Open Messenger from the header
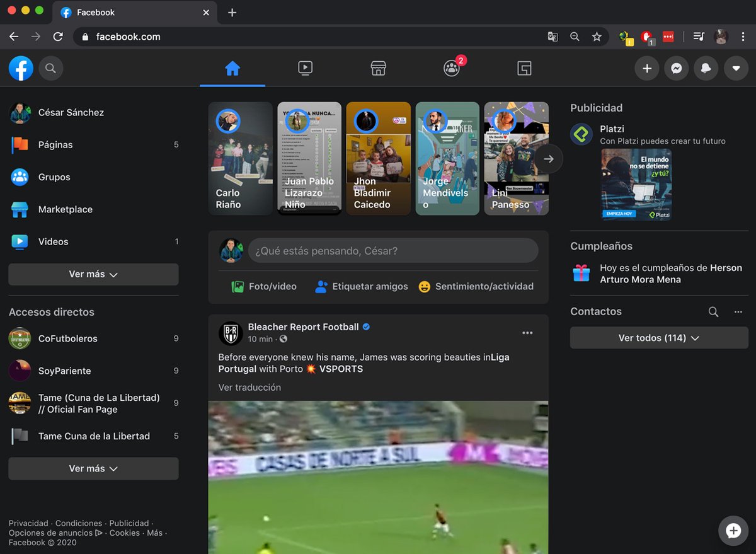756x554 pixels. point(677,68)
